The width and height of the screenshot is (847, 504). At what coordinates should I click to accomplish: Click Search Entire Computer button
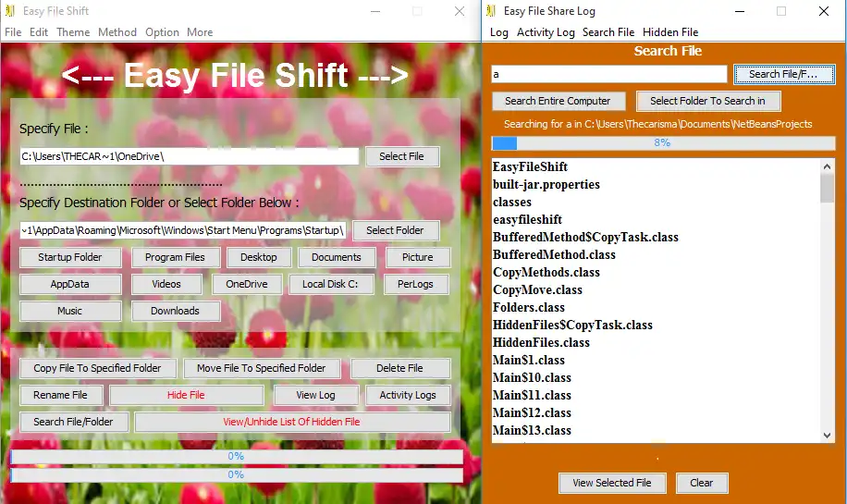(558, 101)
